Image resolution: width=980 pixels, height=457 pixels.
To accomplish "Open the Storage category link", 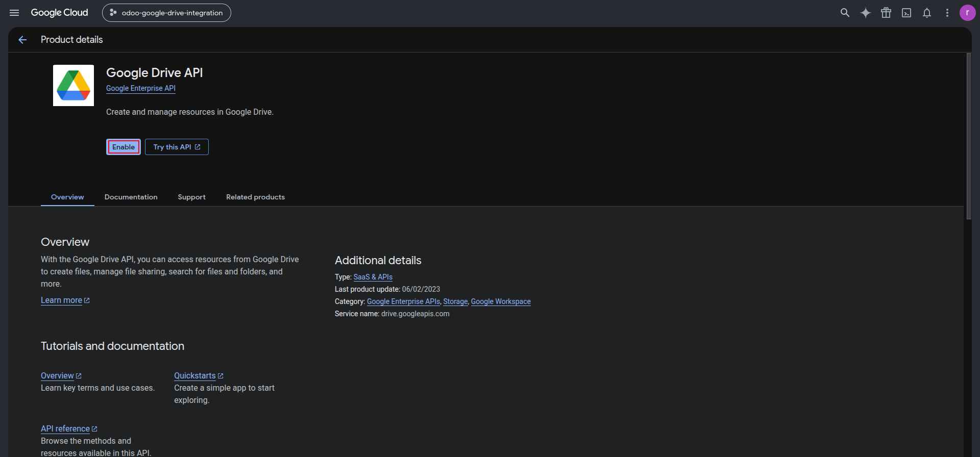I will click(x=455, y=301).
